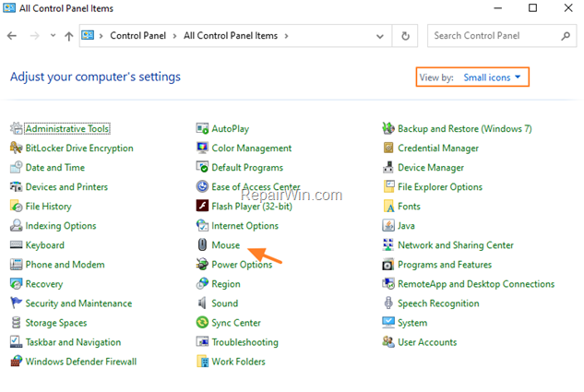The height and width of the screenshot is (392, 584).
Task: Open the Troubleshooting link
Action: [244, 342]
